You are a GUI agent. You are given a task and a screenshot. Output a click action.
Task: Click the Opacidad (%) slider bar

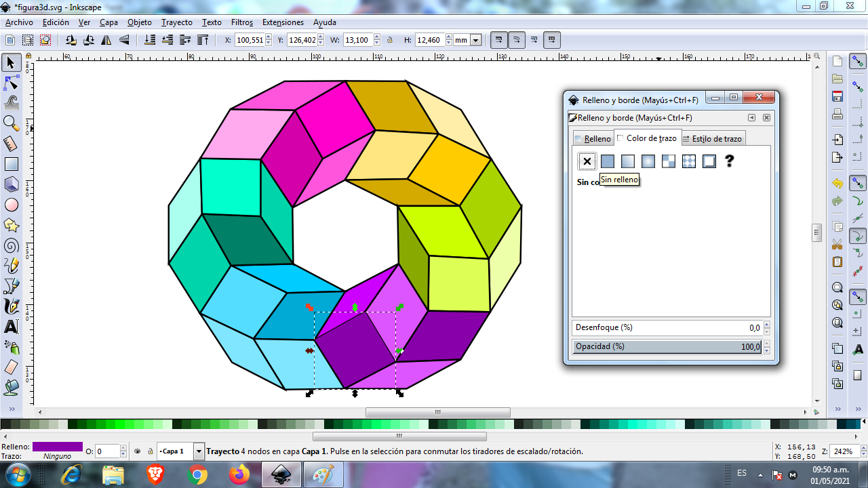[x=667, y=346]
